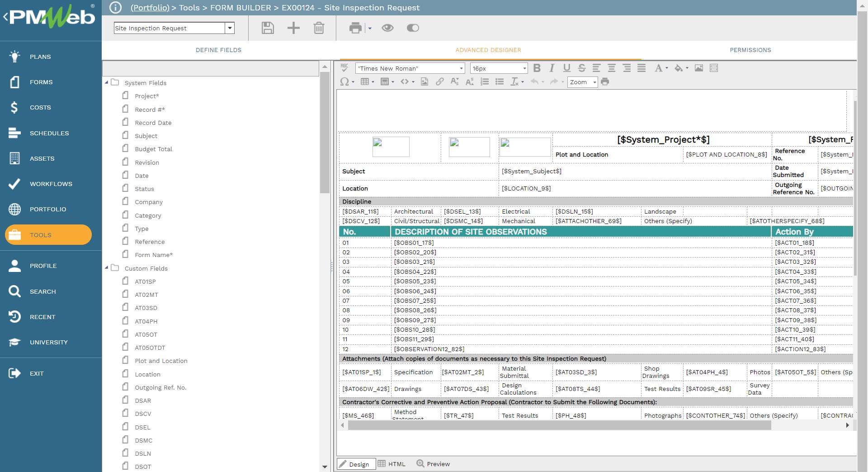Open the Site Inspection Request form dropdown
Viewport: 868px width, 472px height.
(230, 28)
